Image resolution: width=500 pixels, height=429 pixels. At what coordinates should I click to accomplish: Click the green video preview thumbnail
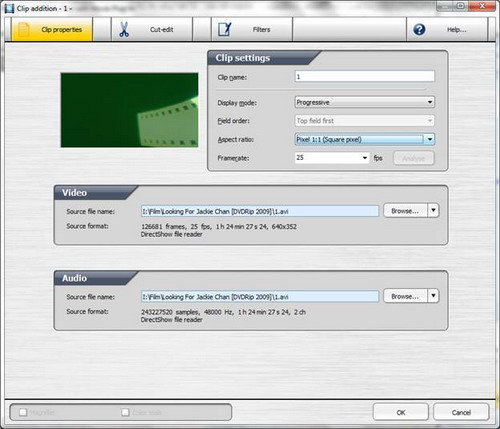129,110
